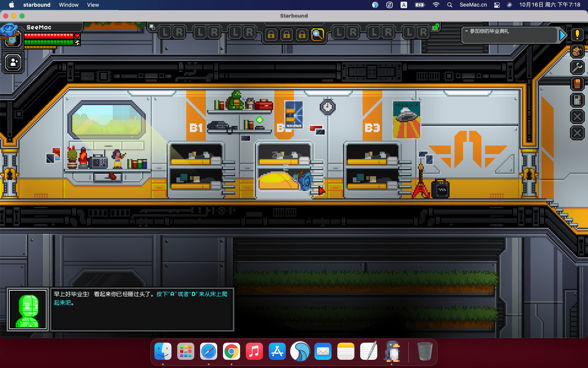
Task: Select the L slot of fifth hotbar pair
Action: click(x=374, y=32)
